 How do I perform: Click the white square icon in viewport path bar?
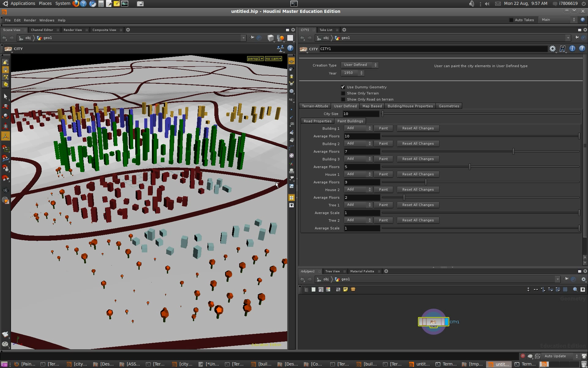point(290,38)
